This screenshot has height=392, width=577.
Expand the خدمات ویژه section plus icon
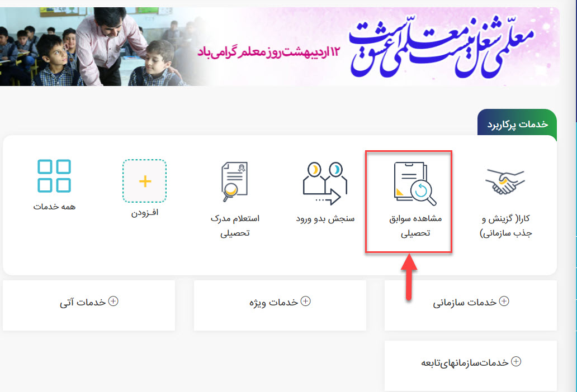(305, 301)
